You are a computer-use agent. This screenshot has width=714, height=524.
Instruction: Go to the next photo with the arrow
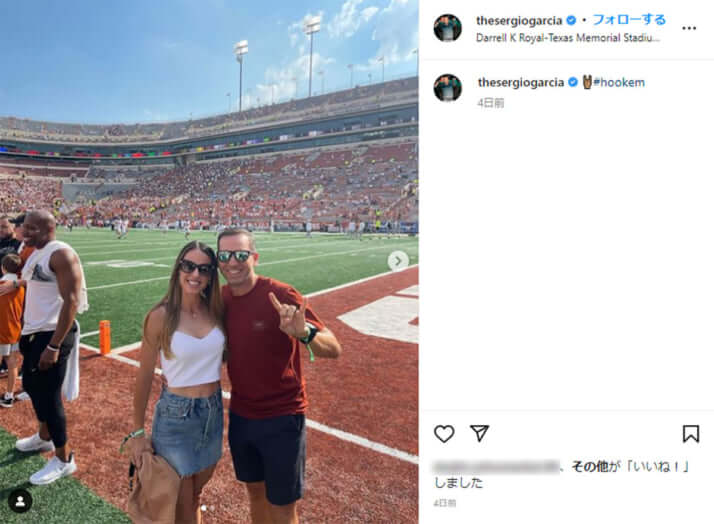(398, 261)
